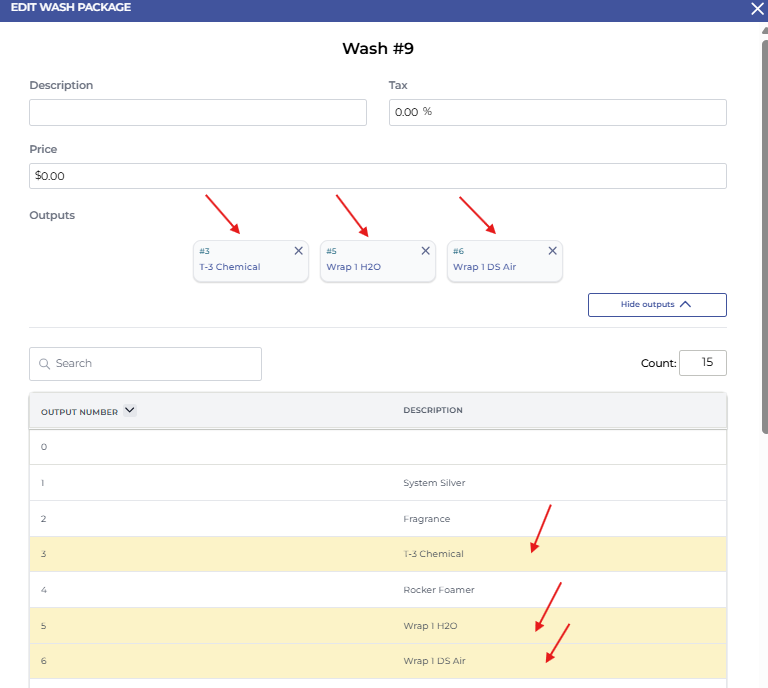Screen dimensions: 768x688
Task: Click the search magnifier icon
Action: [x=44, y=364]
